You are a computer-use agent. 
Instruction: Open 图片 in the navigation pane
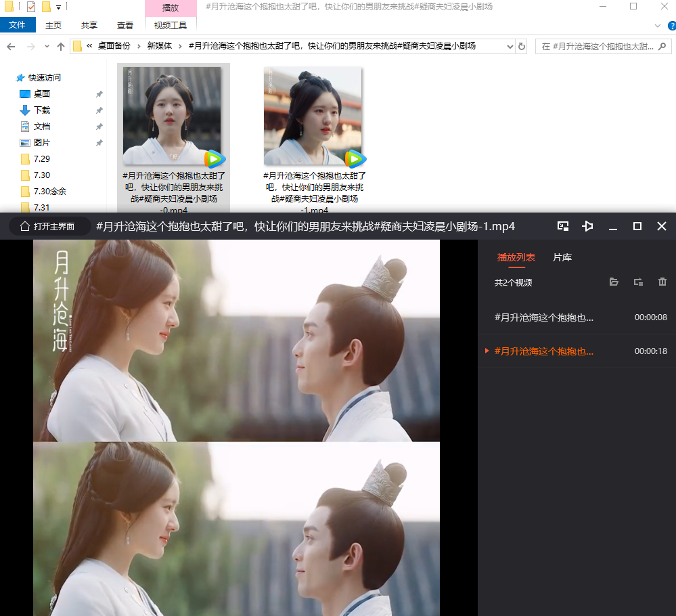(x=42, y=143)
